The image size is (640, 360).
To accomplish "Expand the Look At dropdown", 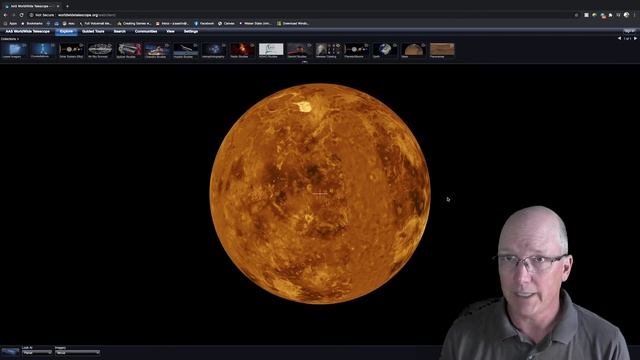I will coord(37,352).
